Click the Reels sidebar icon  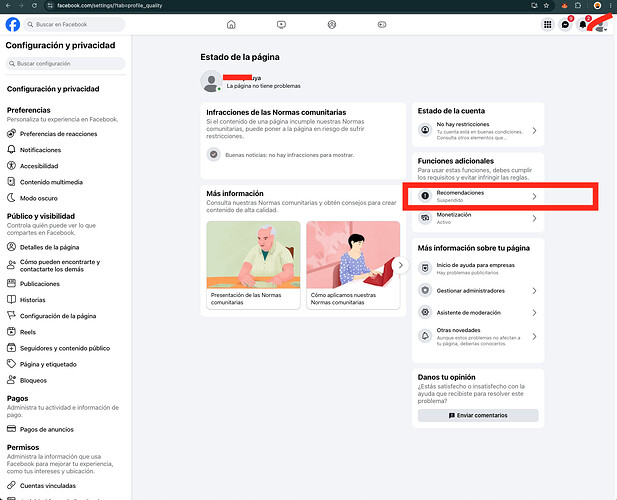pos(11,332)
